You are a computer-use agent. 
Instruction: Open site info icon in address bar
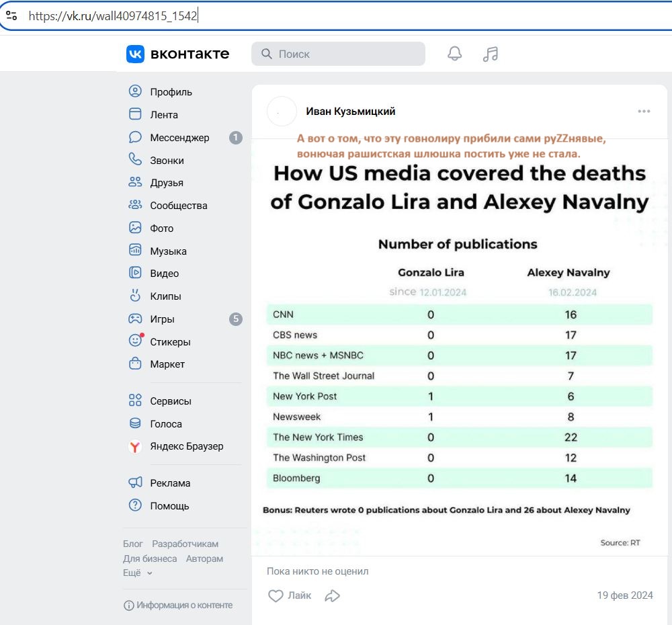11,16
